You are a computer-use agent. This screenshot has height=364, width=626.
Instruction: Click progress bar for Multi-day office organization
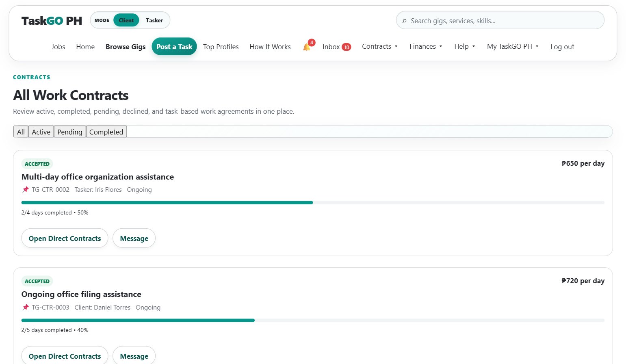click(313, 203)
